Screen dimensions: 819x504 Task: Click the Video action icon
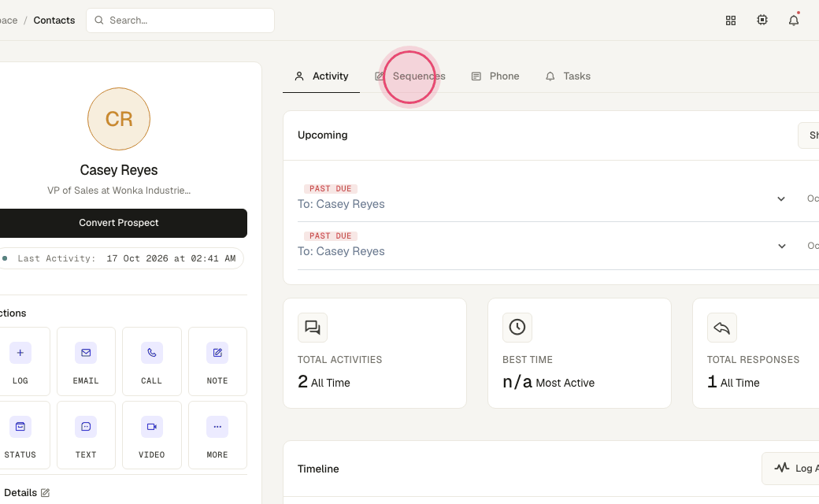click(151, 427)
